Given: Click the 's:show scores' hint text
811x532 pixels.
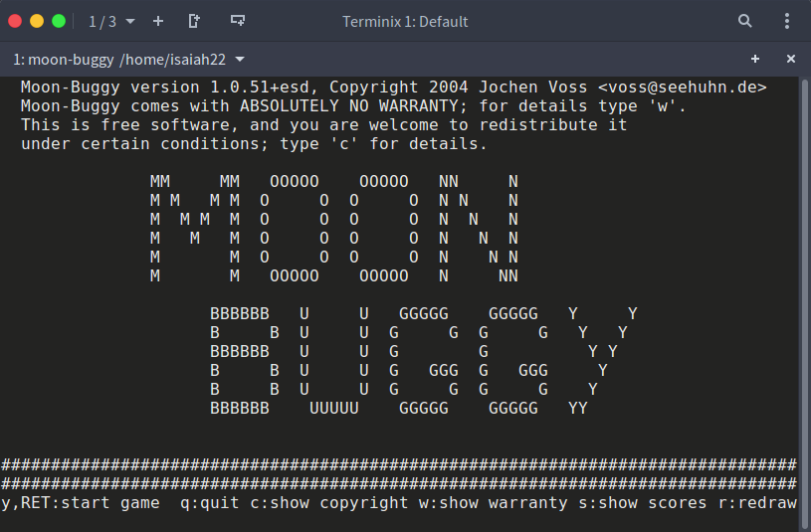Looking at the screenshot, I should (x=642, y=503).
